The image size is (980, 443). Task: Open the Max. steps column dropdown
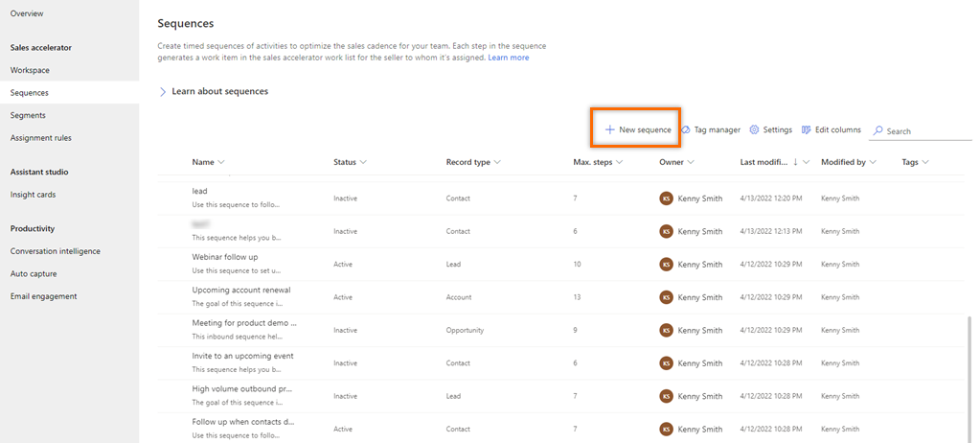tap(619, 162)
